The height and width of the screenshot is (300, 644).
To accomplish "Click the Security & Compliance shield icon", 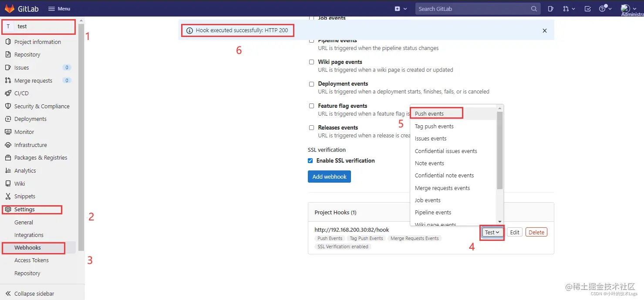I will coord(8,106).
